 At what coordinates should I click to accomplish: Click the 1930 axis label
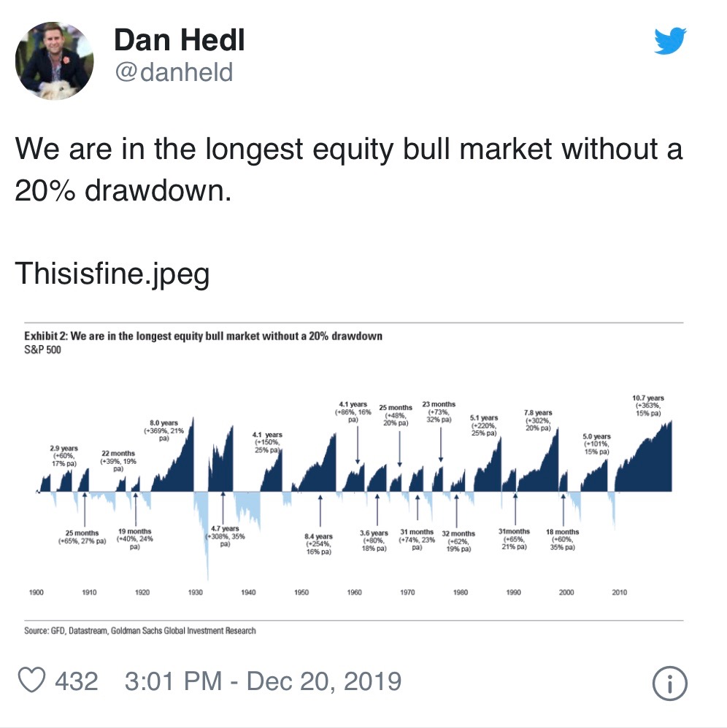tap(195, 593)
